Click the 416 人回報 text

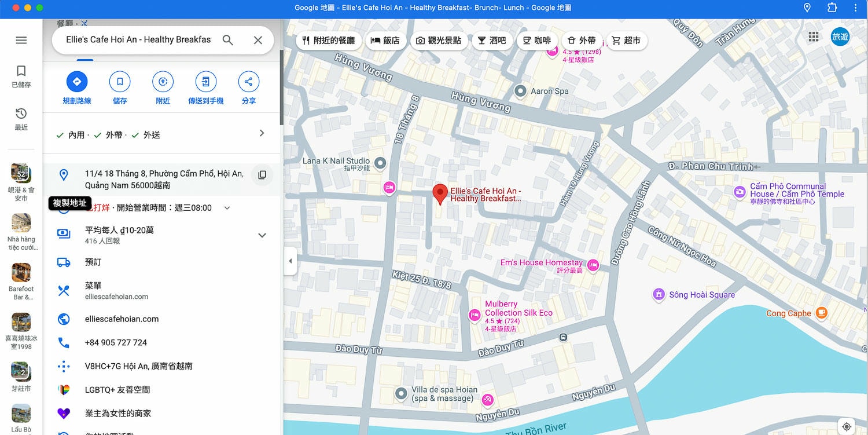pos(102,241)
